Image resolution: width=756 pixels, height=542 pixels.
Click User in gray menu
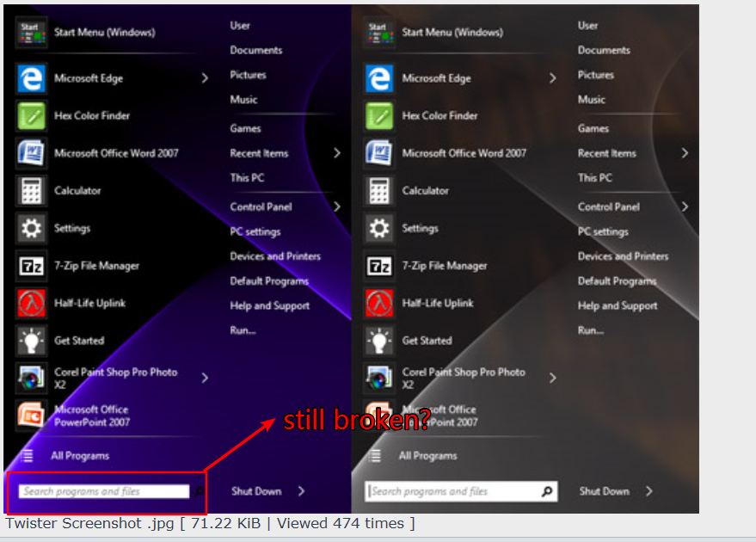(587, 26)
